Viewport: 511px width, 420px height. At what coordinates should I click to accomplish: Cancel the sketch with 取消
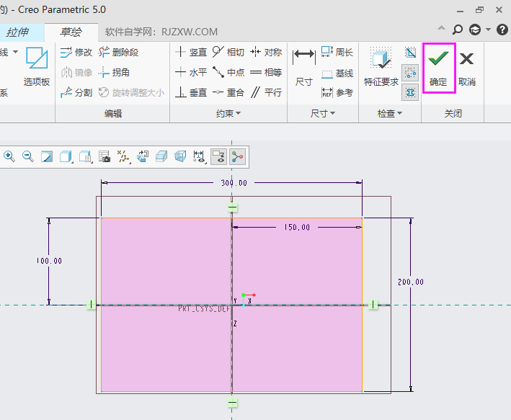tap(467, 67)
